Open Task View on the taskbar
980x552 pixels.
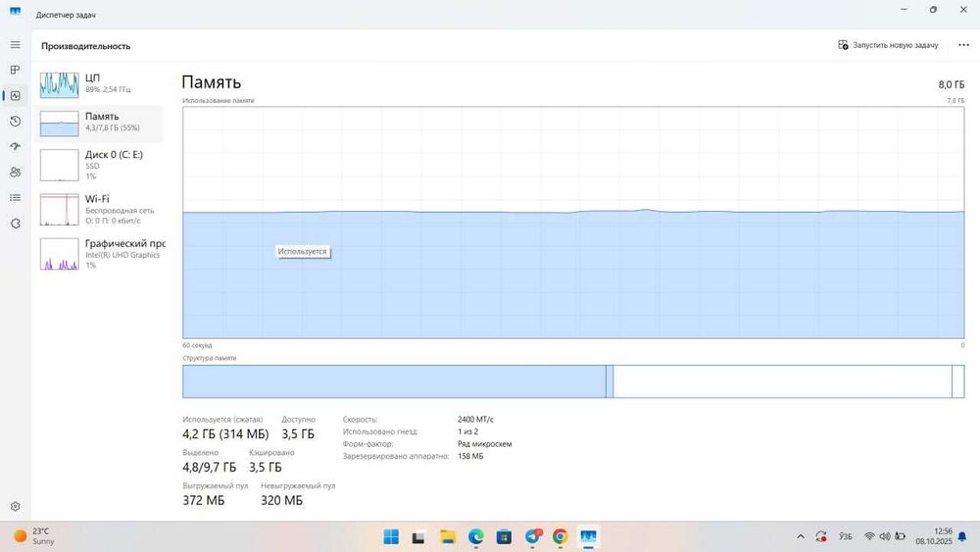[418, 537]
